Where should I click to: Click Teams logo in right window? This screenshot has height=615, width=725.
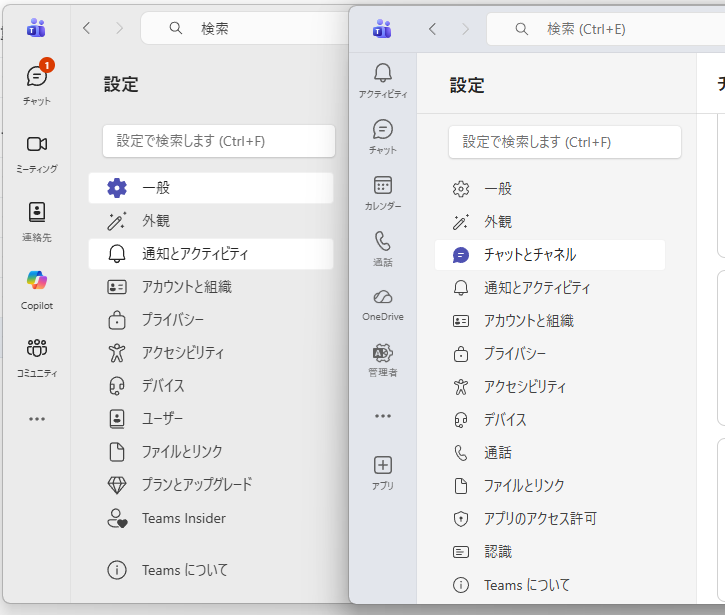pyautogui.click(x=382, y=29)
